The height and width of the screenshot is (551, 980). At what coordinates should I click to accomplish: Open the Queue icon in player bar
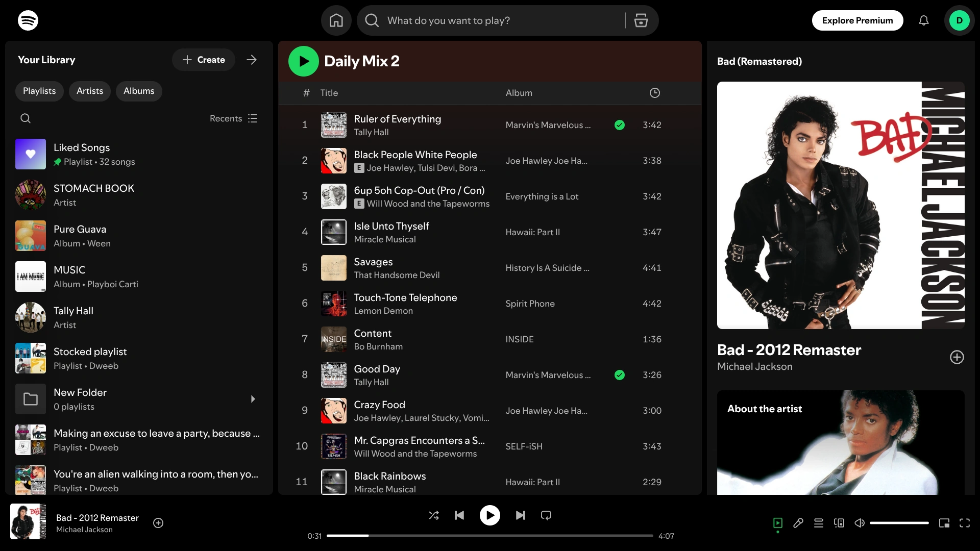click(x=819, y=523)
